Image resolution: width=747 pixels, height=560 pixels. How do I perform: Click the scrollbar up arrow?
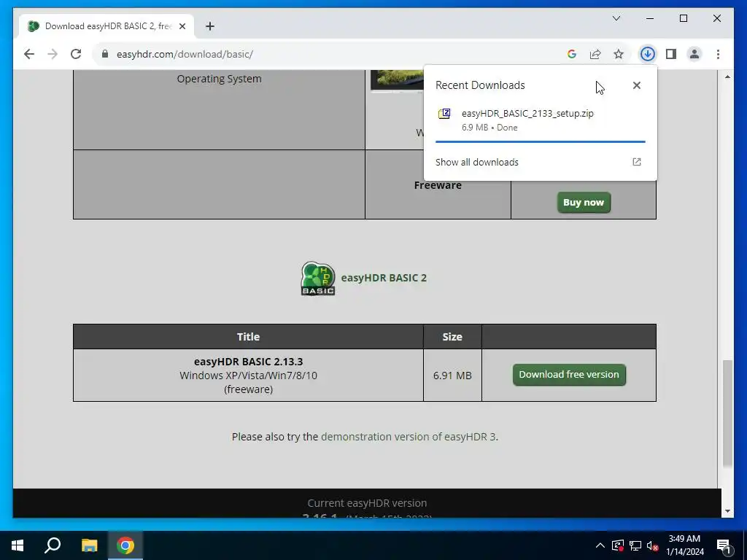727,77
